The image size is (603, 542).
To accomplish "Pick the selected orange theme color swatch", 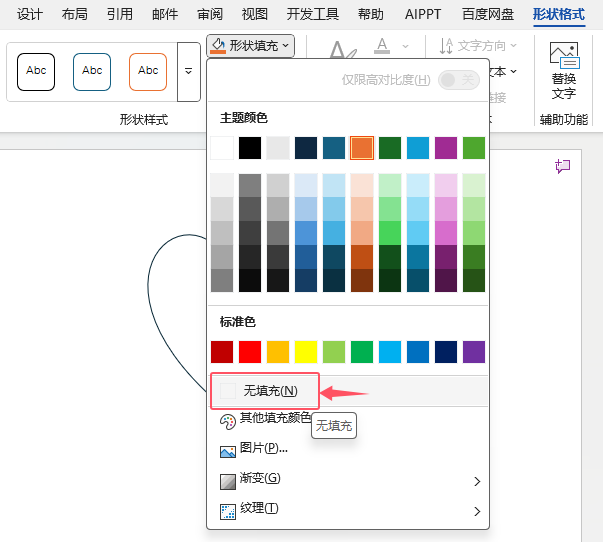I will 362,148.
